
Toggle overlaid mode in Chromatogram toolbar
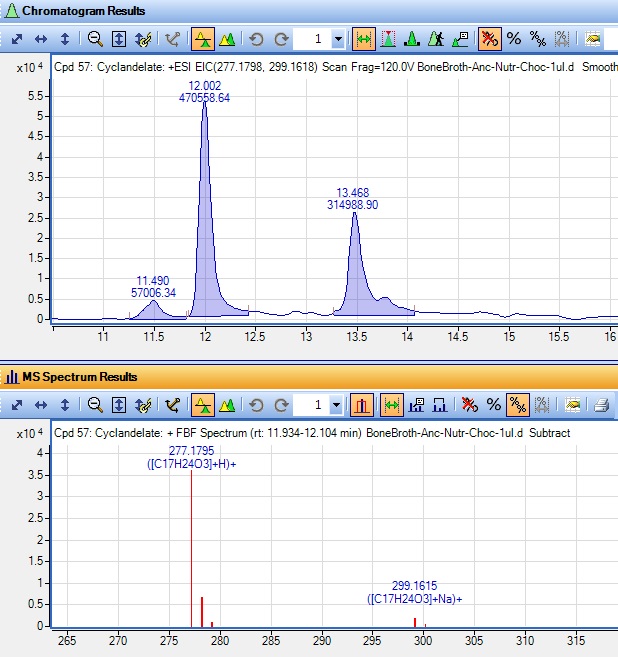point(227,39)
